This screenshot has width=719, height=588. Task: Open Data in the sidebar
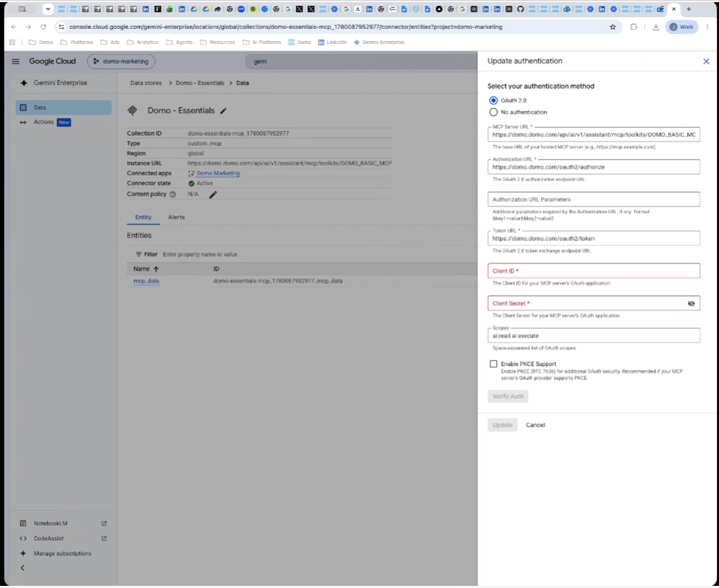point(63,107)
